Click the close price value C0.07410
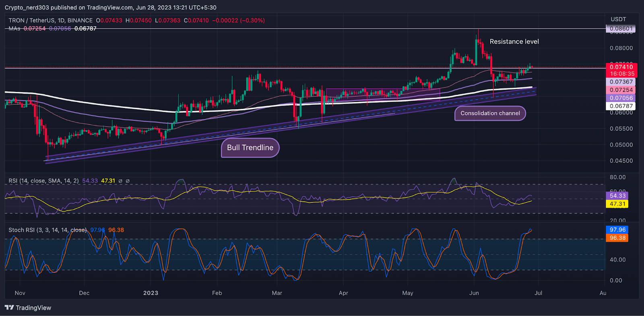Image resolution: width=644 pixels, height=316 pixels. click(x=196, y=21)
